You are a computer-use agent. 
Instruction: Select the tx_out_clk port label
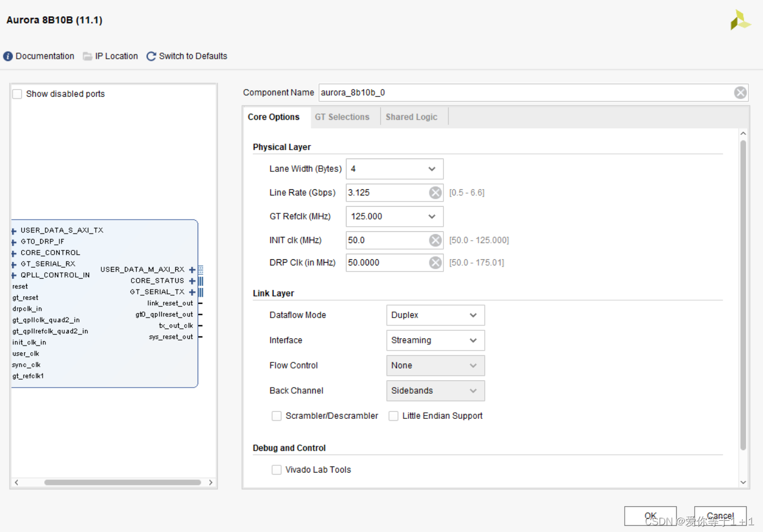coord(176,326)
